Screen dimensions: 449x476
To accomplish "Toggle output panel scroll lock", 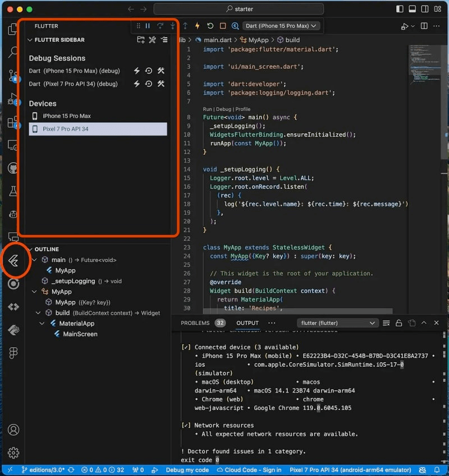I will (398, 323).
